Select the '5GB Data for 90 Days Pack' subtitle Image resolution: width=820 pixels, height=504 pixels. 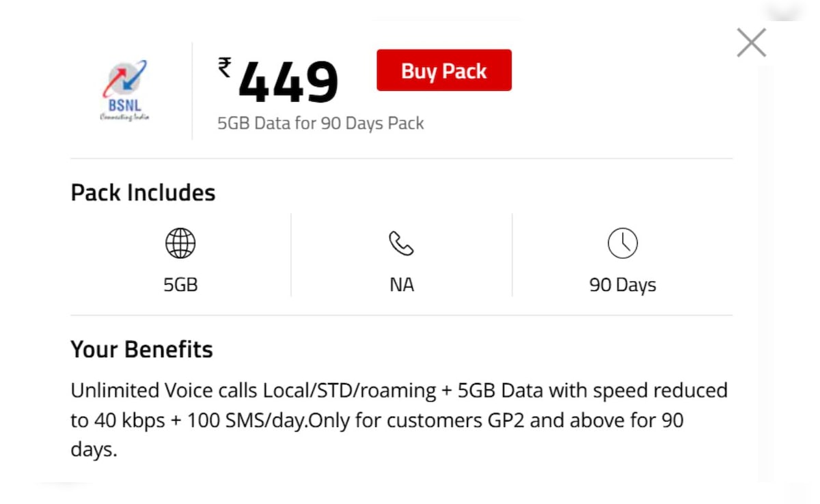(320, 124)
